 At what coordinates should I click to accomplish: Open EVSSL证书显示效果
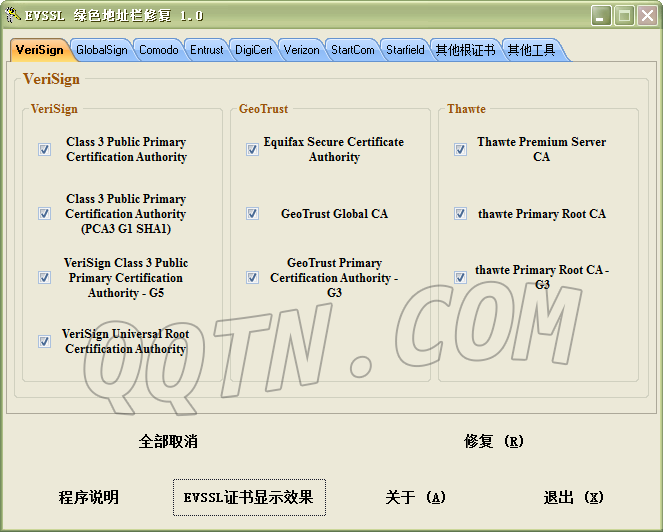point(248,497)
